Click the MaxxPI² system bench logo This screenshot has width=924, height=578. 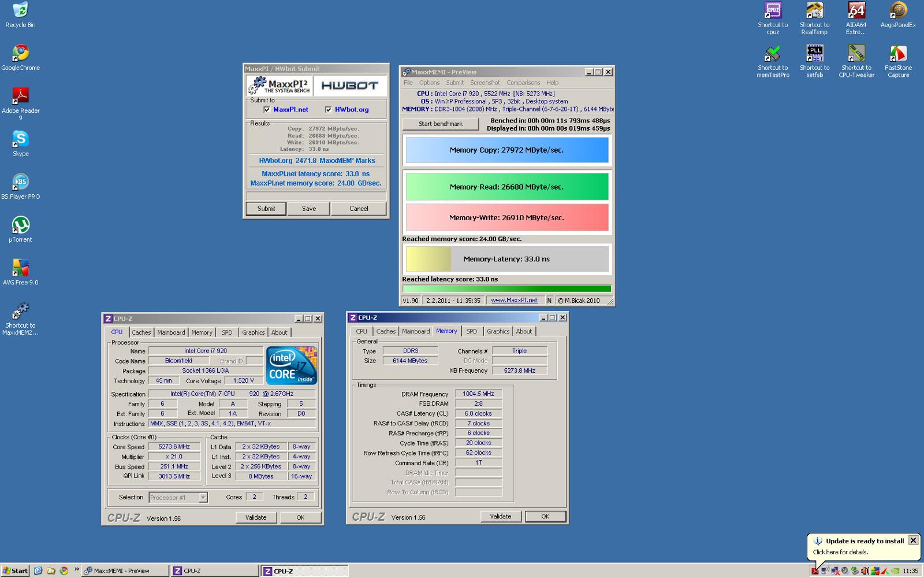(x=280, y=86)
